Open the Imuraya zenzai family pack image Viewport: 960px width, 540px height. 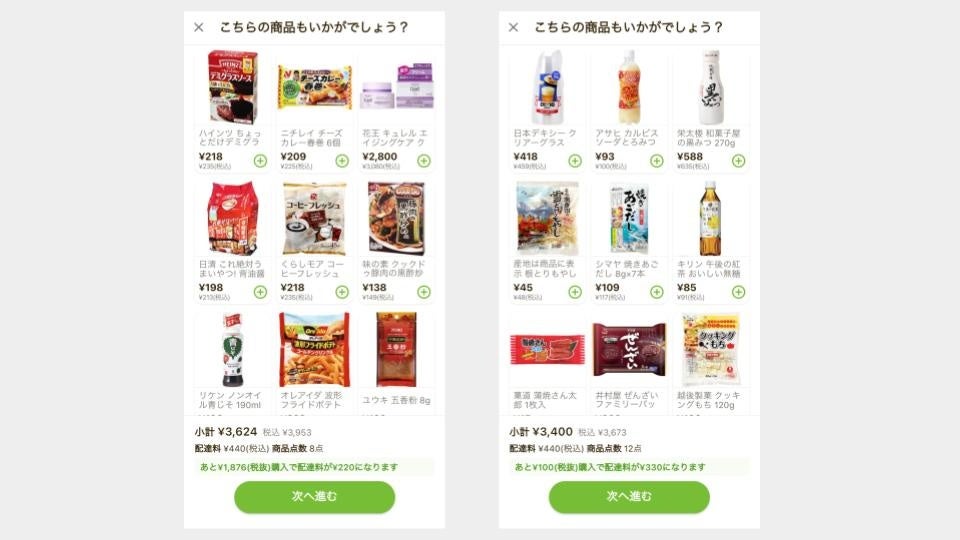[x=629, y=350]
